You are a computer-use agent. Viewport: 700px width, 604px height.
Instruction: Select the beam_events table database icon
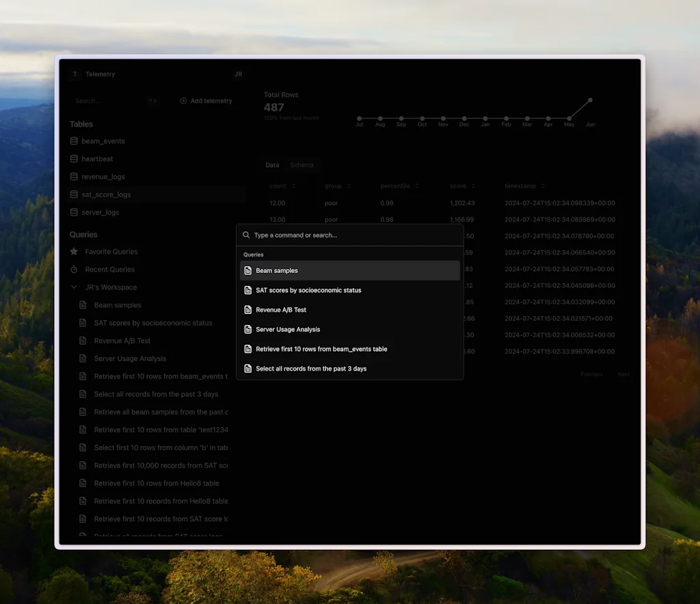[x=74, y=141]
